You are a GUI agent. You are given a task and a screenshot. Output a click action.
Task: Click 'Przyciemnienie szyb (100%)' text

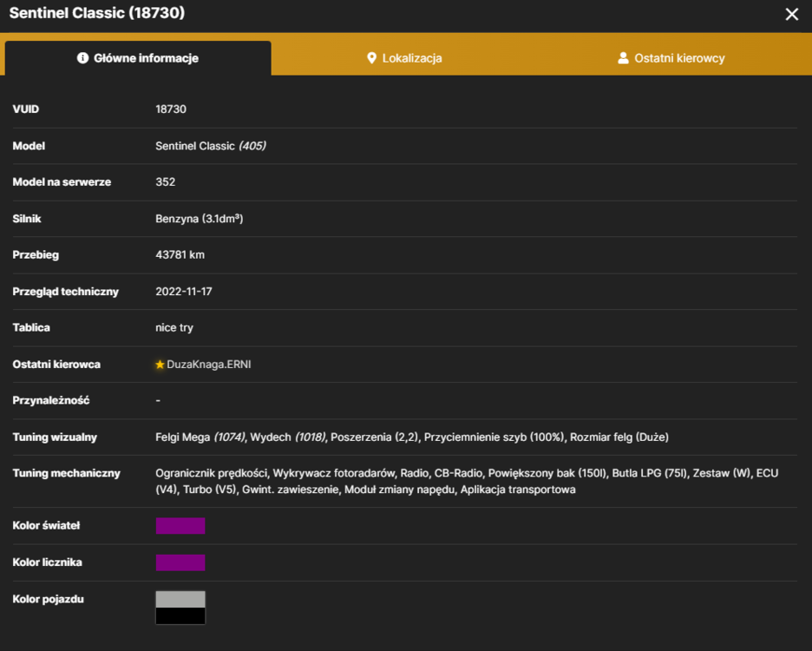click(494, 437)
